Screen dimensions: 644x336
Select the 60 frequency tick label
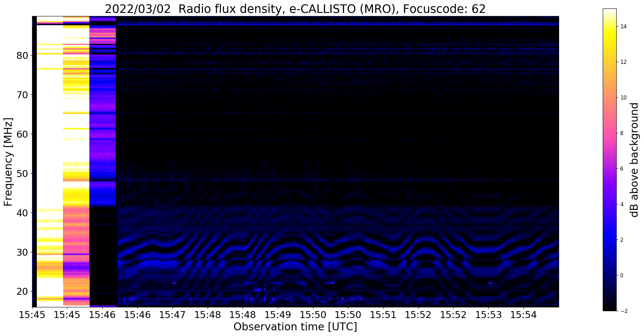point(22,134)
